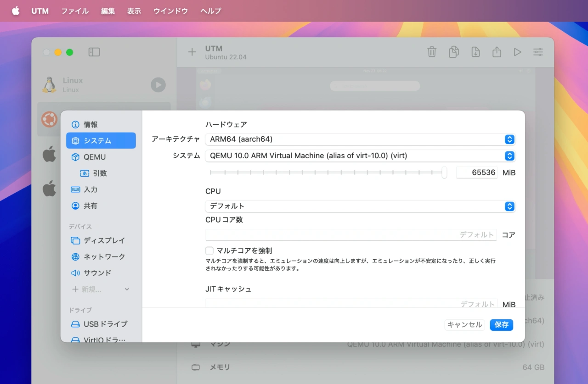The image size is (588, 384).
Task: Open the システム machine type dropdown
Action: (x=360, y=156)
